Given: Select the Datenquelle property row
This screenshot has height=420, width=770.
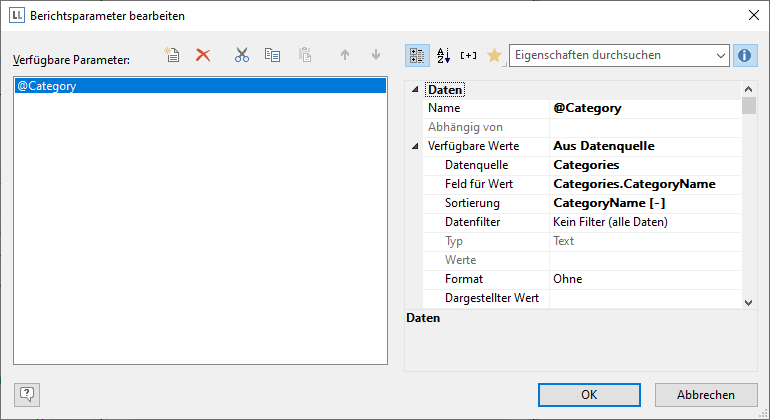Looking at the screenshot, I should [x=477, y=165].
